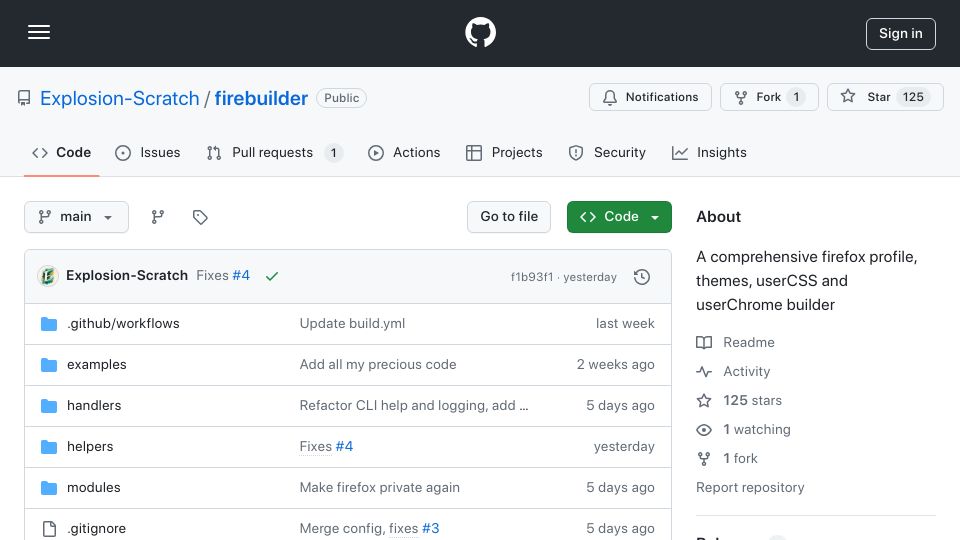Star the firebuilder repository
Image resolution: width=960 pixels, height=540 pixels.
(885, 97)
